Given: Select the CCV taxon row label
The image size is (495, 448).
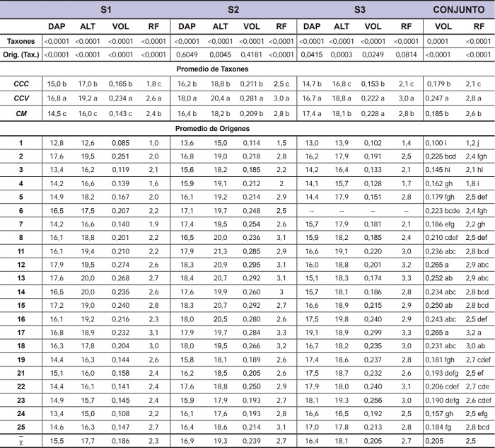Looking at the screenshot, I should [x=21, y=98].
